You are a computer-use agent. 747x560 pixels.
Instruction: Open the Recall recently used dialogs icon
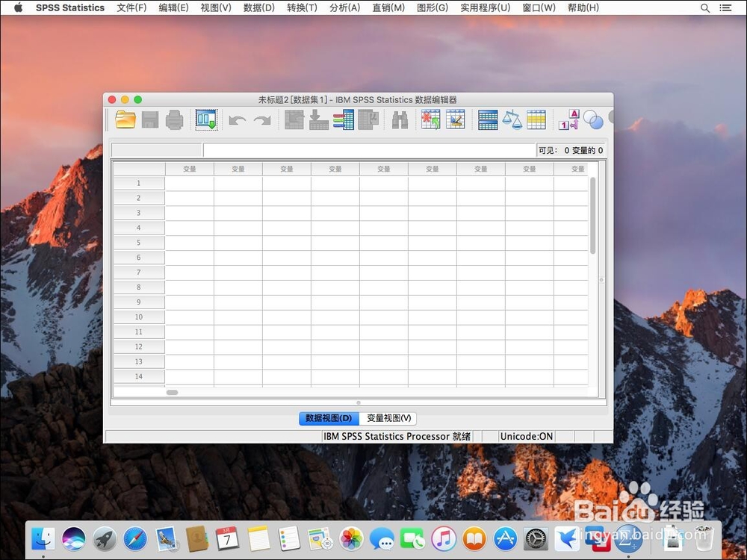[x=206, y=119]
